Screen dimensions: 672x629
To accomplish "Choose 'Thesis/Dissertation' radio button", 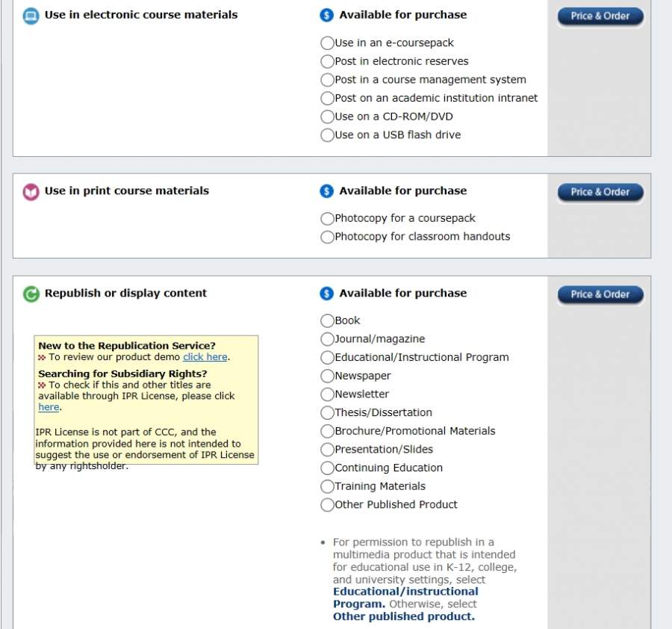I will pos(327,413).
